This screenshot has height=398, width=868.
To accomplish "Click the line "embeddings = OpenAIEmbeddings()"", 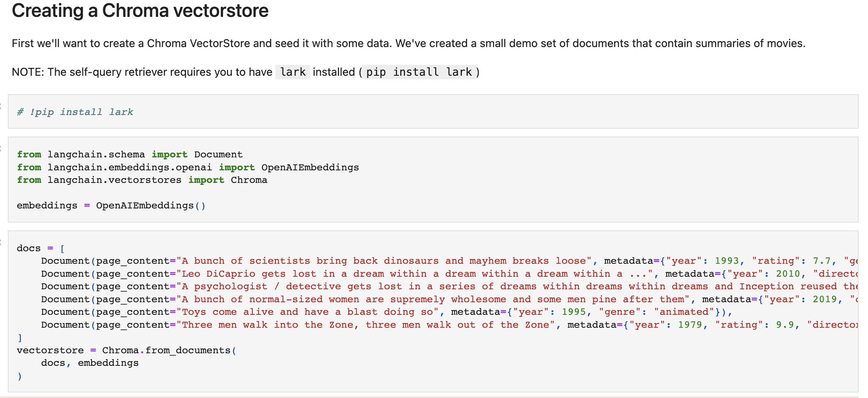I will 111,206.
